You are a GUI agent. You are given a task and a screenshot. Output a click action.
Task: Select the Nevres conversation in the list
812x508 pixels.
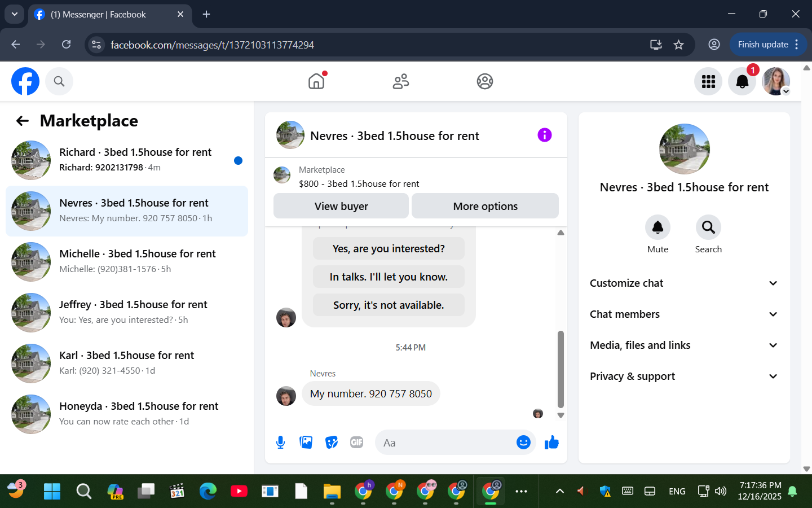127,211
